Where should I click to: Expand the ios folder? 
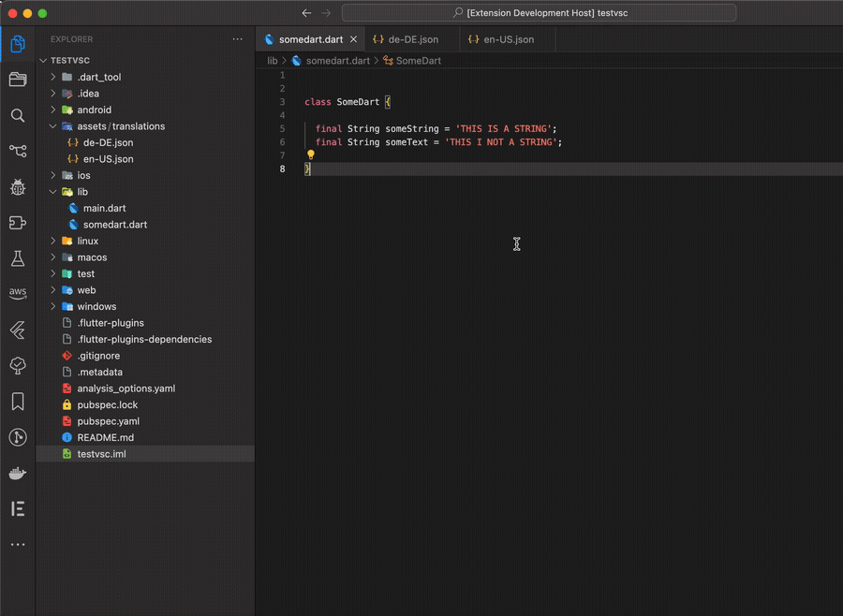pos(53,175)
